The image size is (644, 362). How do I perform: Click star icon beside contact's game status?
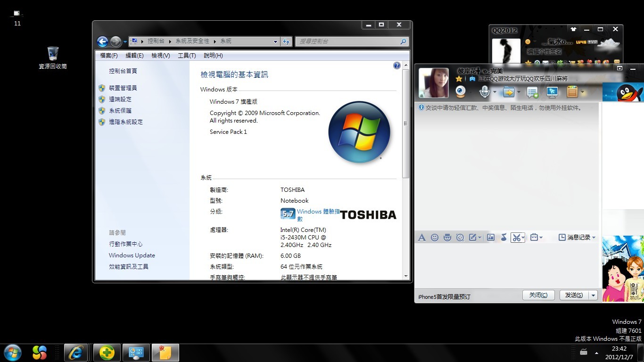[x=459, y=79]
